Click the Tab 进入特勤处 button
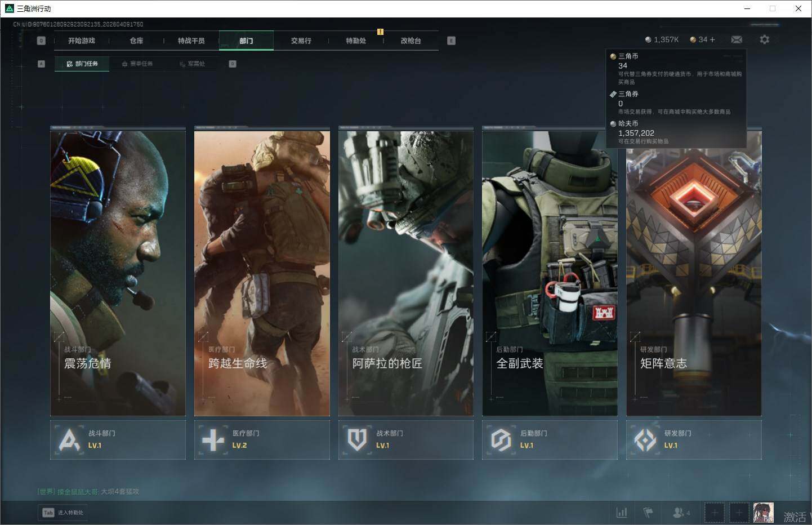 pos(64,513)
